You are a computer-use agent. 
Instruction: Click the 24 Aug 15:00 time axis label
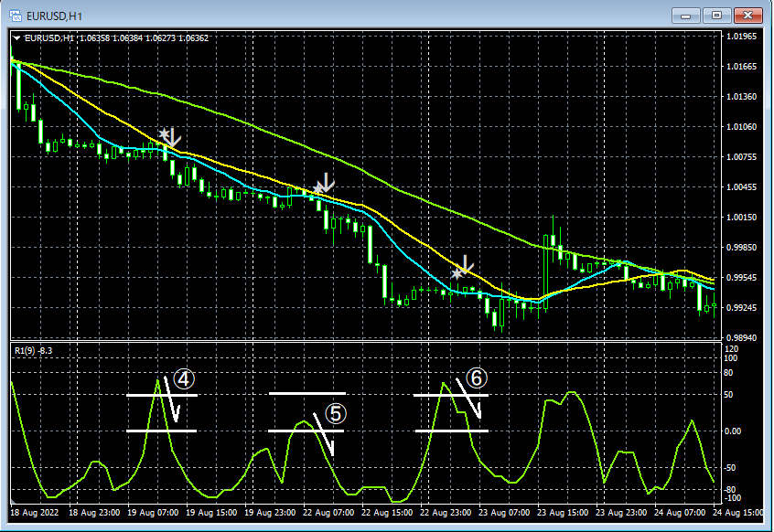pyautogui.click(x=738, y=513)
